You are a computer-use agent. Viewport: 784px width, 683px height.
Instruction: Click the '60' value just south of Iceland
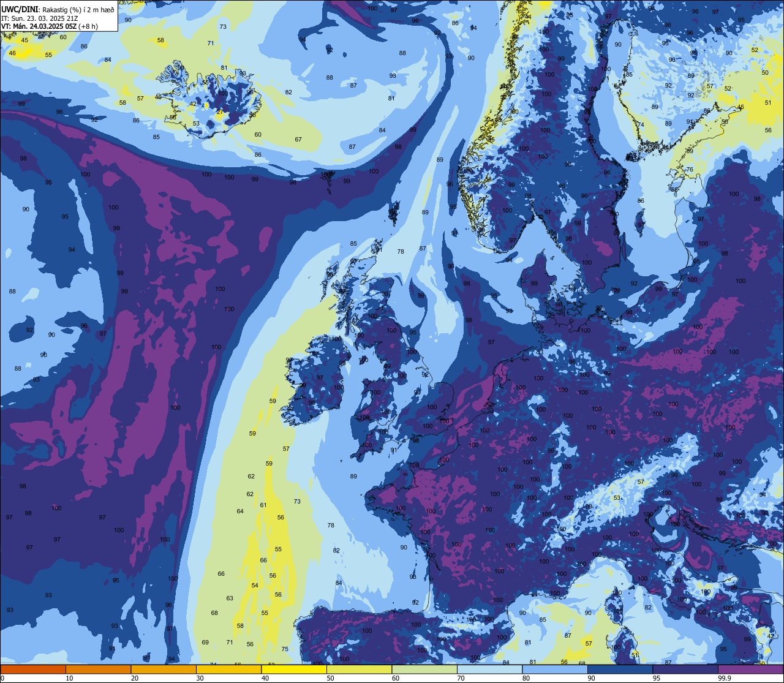(258, 135)
